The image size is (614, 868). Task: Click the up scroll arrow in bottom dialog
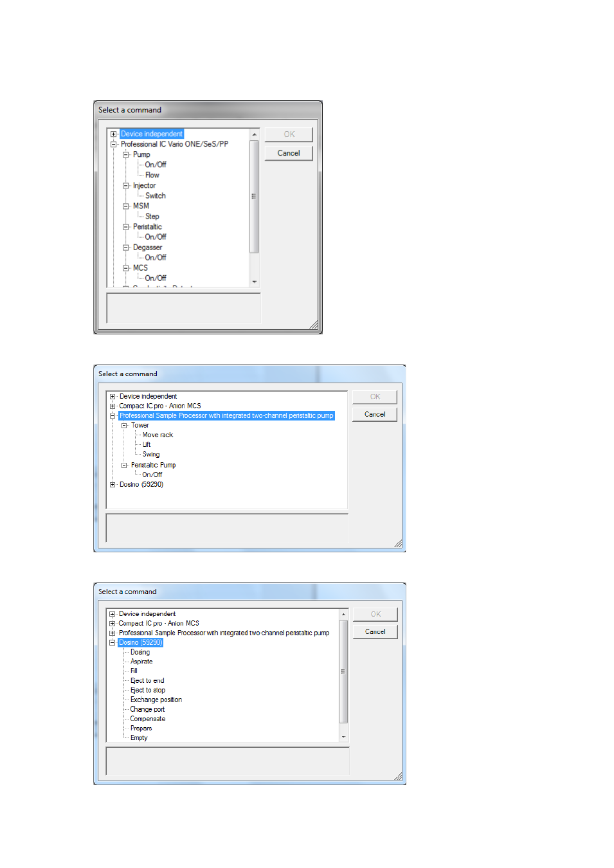point(343,614)
